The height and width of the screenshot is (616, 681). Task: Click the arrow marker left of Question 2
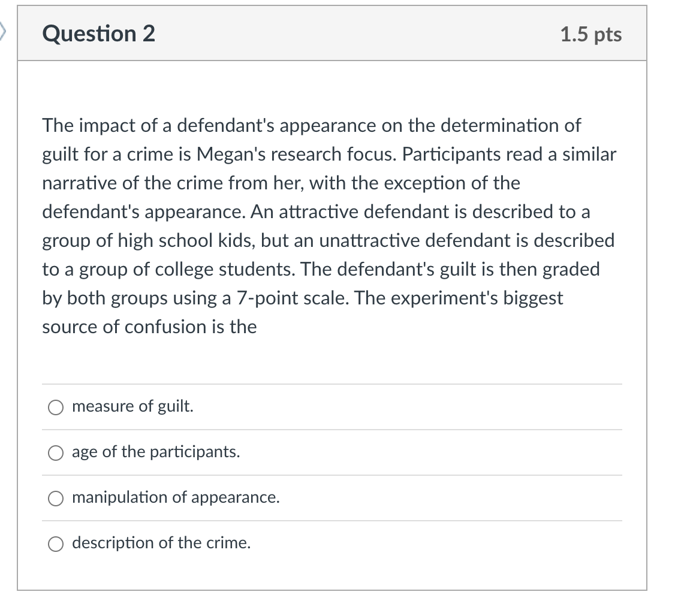[x=3, y=32]
